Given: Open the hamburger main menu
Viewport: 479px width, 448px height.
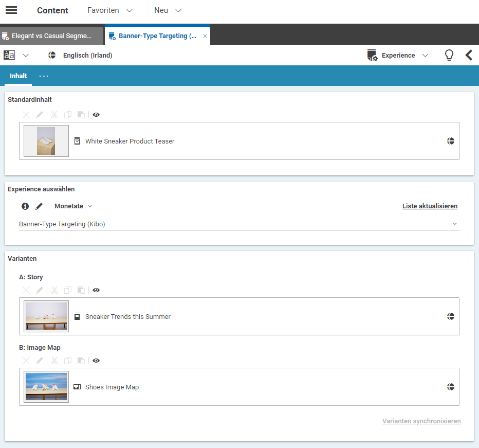Looking at the screenshot, I should [x=11, y=10].
